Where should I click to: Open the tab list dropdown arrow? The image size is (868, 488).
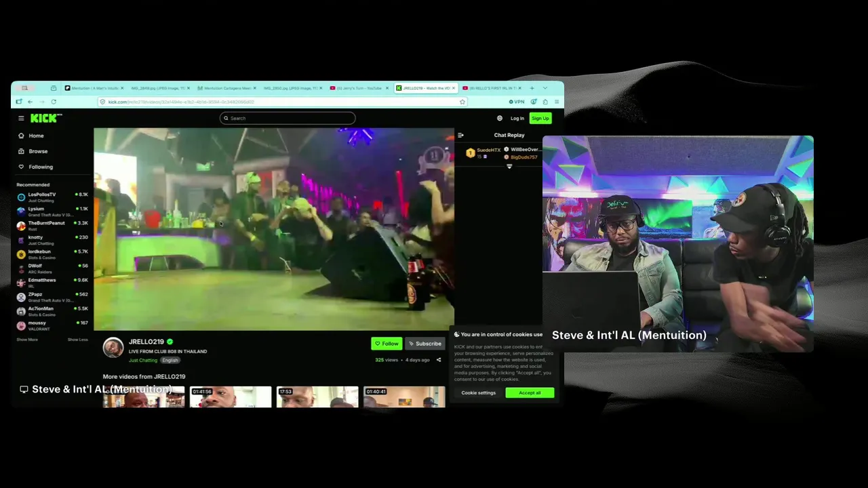click(x=545, y=88)
